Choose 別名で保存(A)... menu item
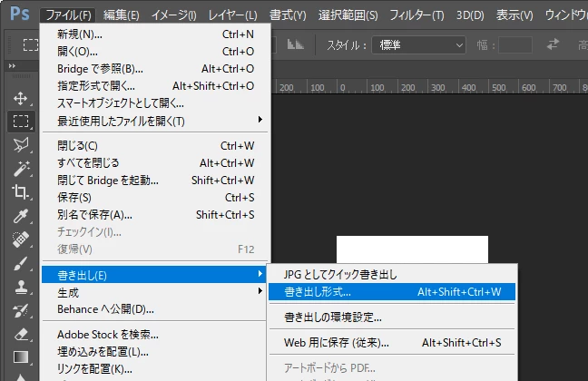The width and height of the screenshot is (588, 381). coord(155,214)
